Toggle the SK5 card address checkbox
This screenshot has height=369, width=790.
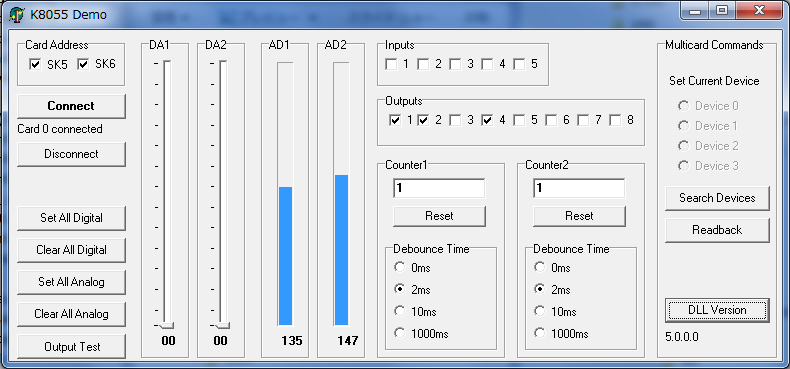[35, 65]
